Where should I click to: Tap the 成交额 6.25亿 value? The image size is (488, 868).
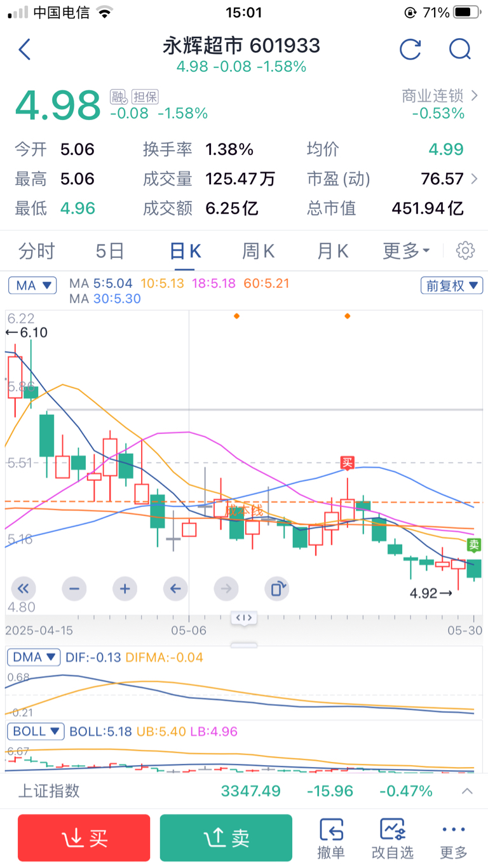point(232,208)
